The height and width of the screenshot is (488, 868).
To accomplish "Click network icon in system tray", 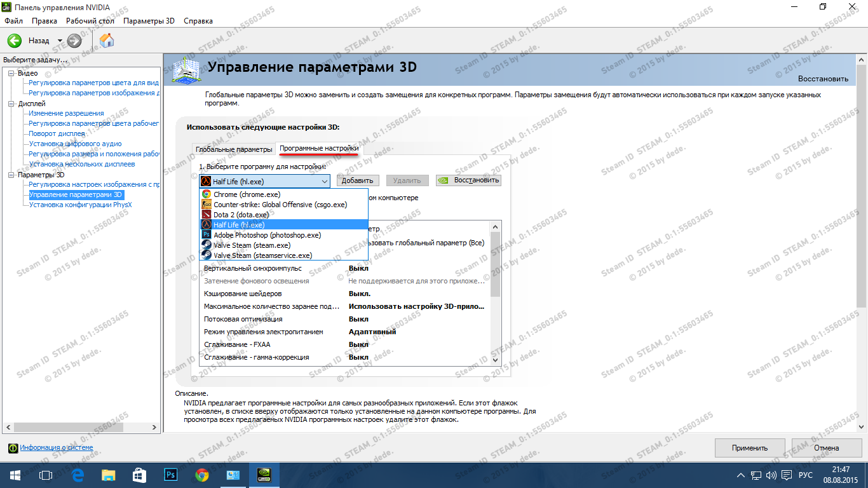I will click(756, 475).
